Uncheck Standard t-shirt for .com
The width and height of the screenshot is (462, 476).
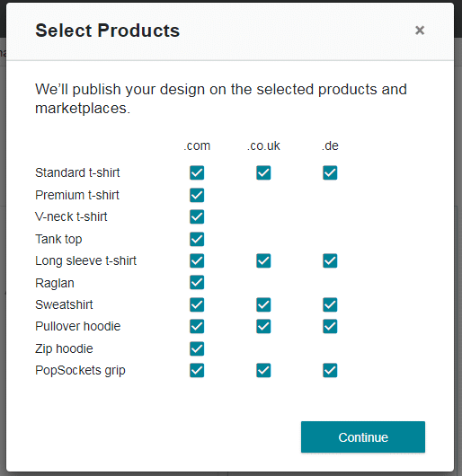point(197,172)
